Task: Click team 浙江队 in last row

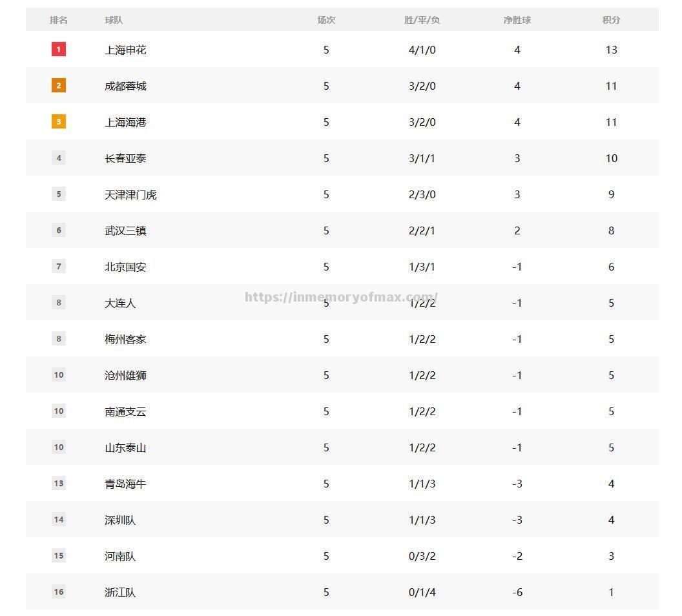Action: pos(120,592)
